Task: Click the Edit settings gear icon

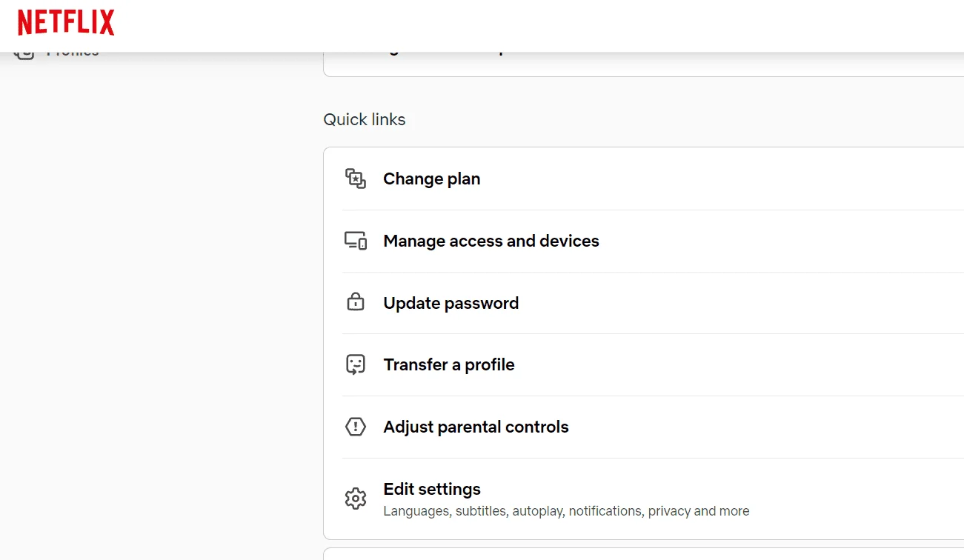Action: point(356,499)
